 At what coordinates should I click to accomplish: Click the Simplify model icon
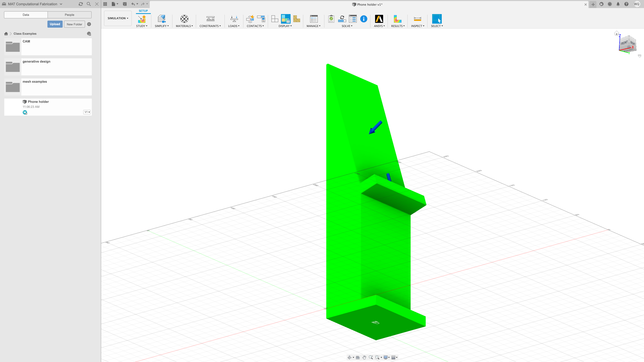click(162, 19)
